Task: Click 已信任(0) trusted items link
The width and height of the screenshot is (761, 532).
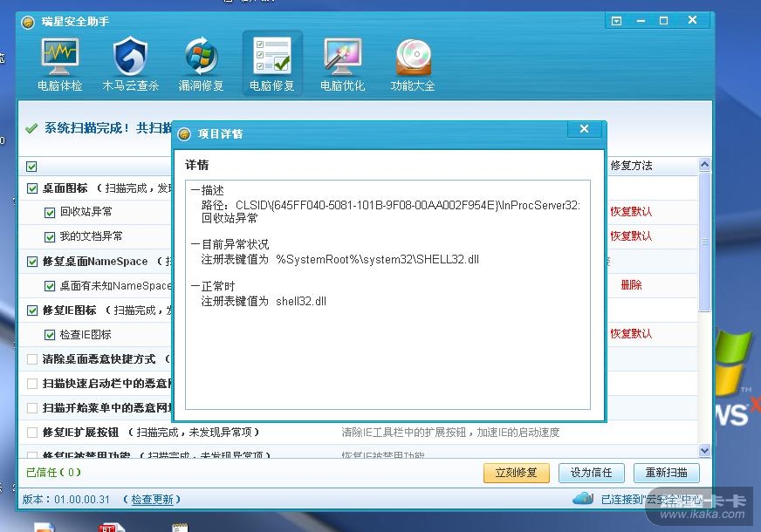Action: 53,472
